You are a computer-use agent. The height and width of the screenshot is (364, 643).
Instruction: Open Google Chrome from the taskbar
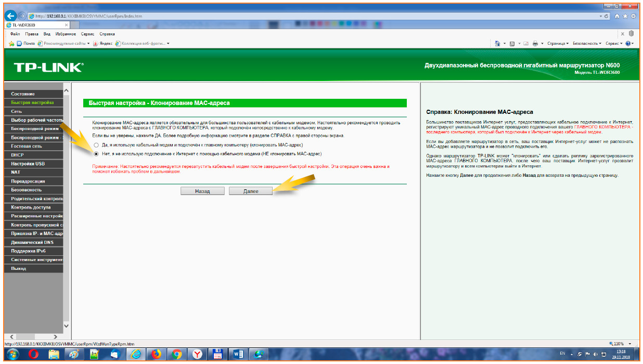click(x=176, y=354)
